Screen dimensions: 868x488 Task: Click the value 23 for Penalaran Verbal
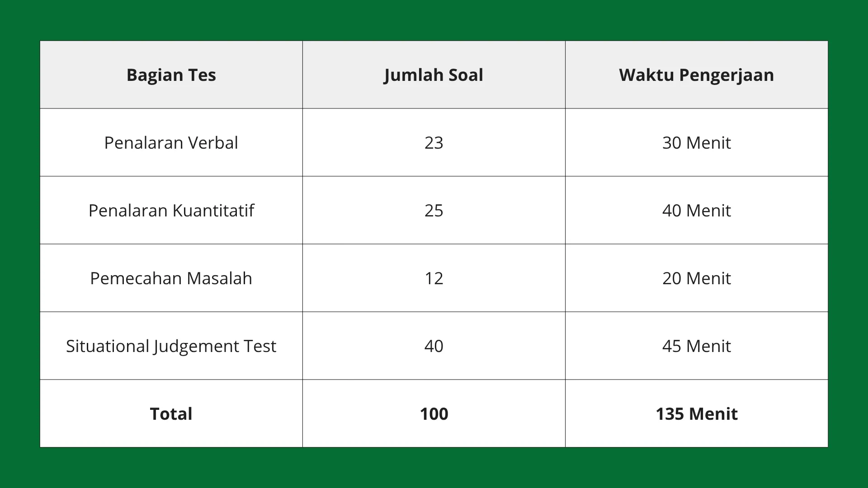(434, 143)
